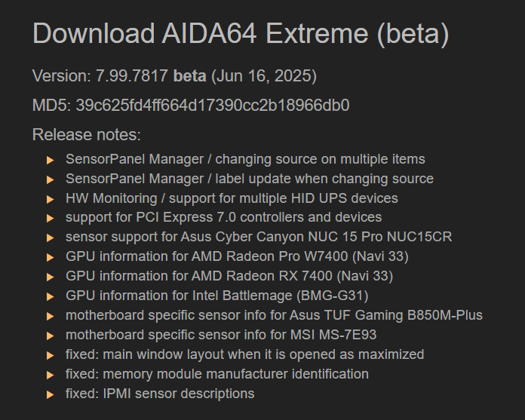
Task: Click the arrow bullet beside label update item
Action: 50,179
